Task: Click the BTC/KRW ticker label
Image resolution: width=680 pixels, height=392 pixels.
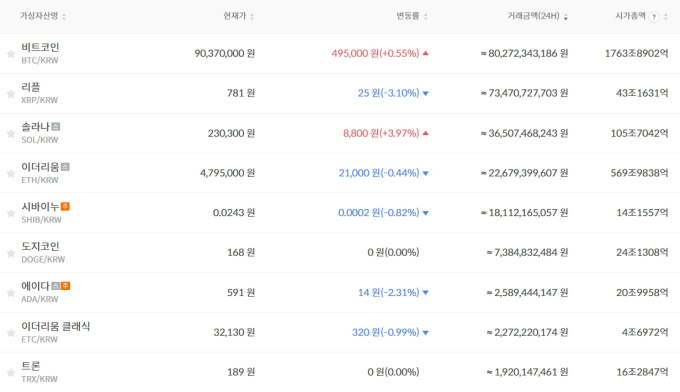Action: click(x=40, y=60)
